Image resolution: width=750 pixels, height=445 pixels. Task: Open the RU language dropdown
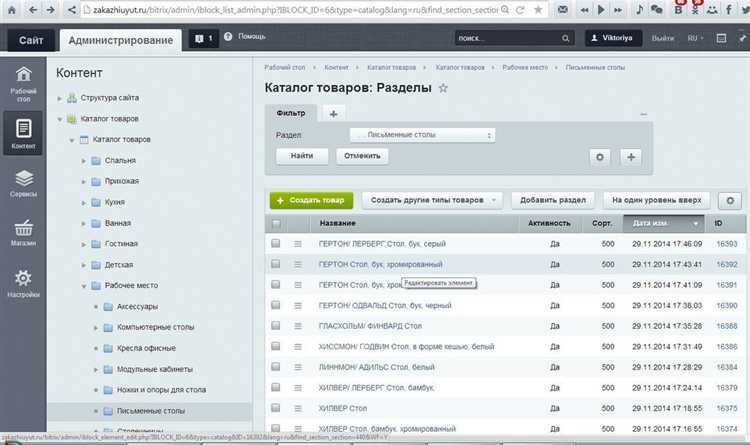[695, 38]
